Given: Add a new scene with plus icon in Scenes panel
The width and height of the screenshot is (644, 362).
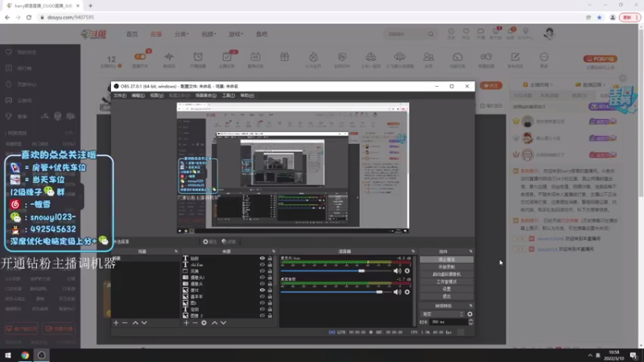Looking at the screenshot, I should (x=116, y=323).
